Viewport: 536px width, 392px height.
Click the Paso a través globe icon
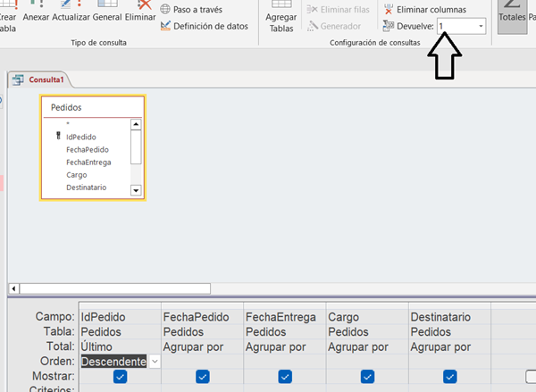click(165, 9)
